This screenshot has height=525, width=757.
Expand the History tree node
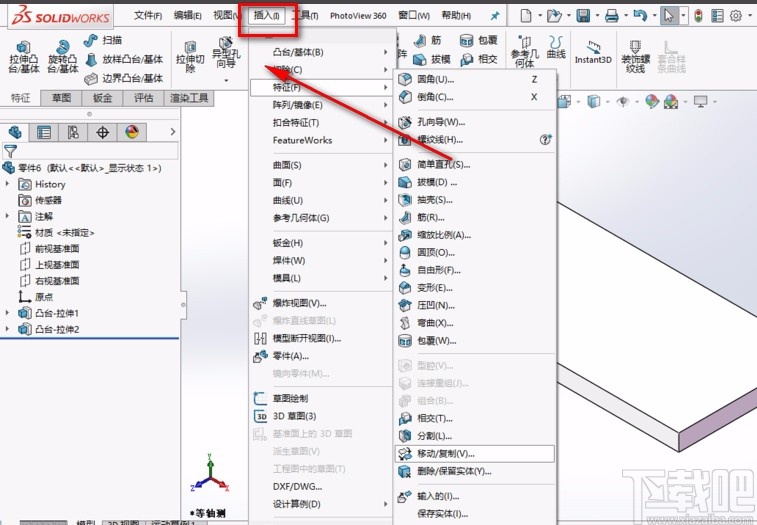[x=7, y=184]
